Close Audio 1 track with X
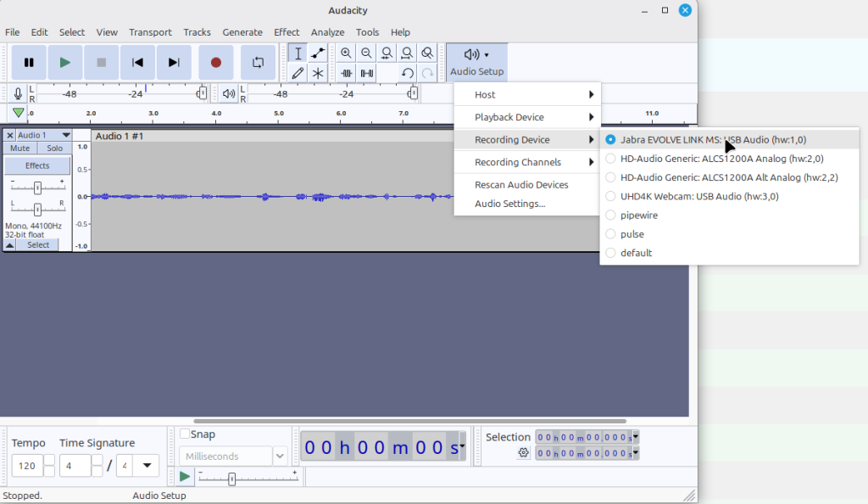The height and width of the screenshot is (504, 868). pyautogui.click(x=9, y=135)
